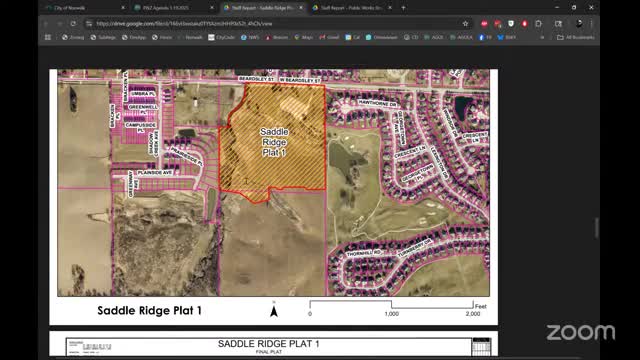Image resolution: width=640 pixels, height=360 pixels.
Task: Open the Chrome three-dot menu
Action: click(x=591, y=24)
